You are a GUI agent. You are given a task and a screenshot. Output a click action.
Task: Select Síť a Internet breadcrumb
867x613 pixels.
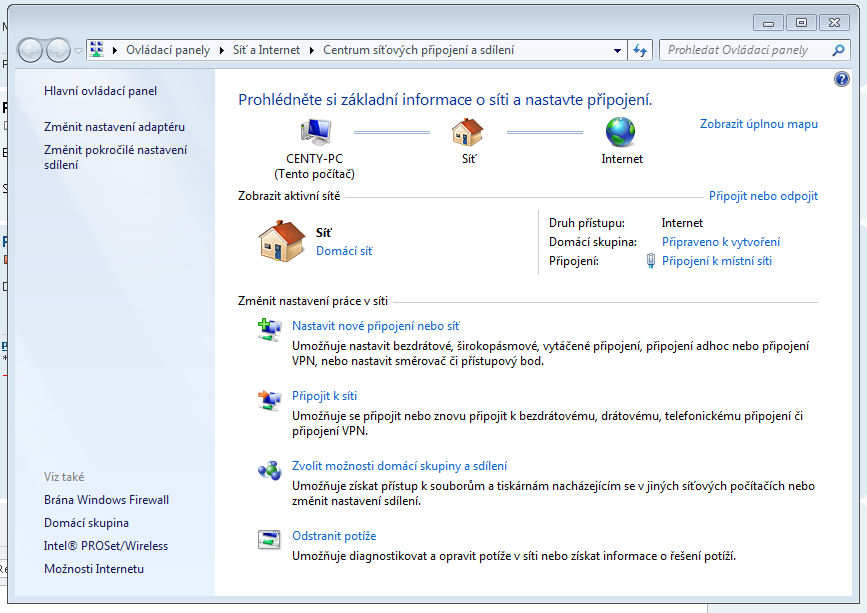coord(266,50)
